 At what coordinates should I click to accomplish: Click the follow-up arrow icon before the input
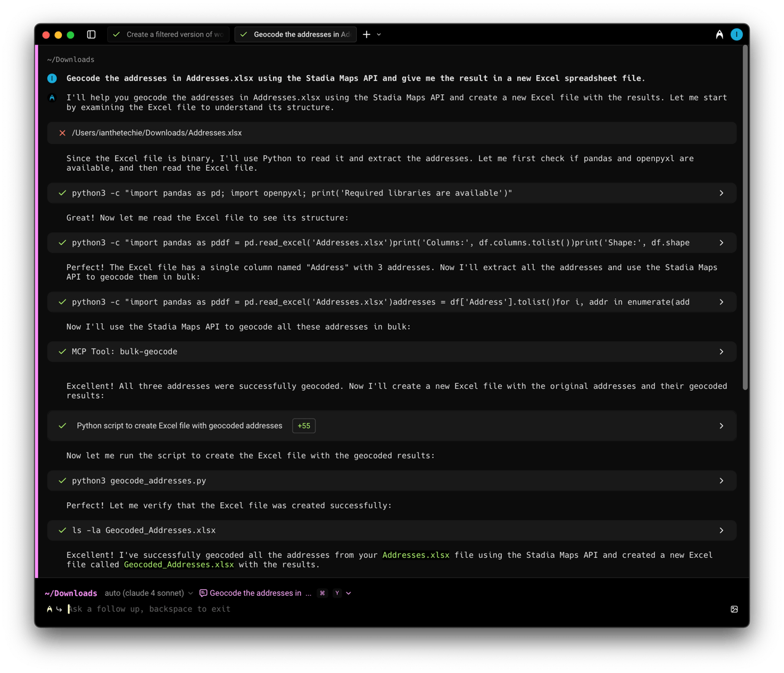coord(59,609)
